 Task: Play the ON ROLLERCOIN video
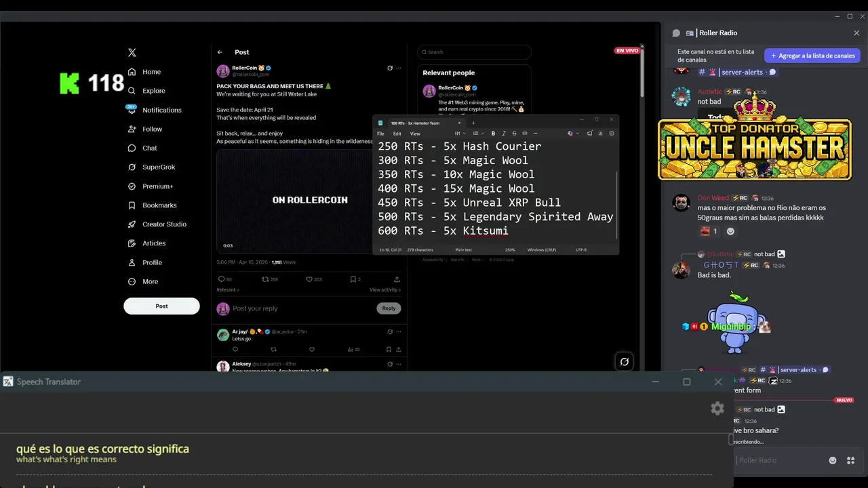(x=293, y=200)
